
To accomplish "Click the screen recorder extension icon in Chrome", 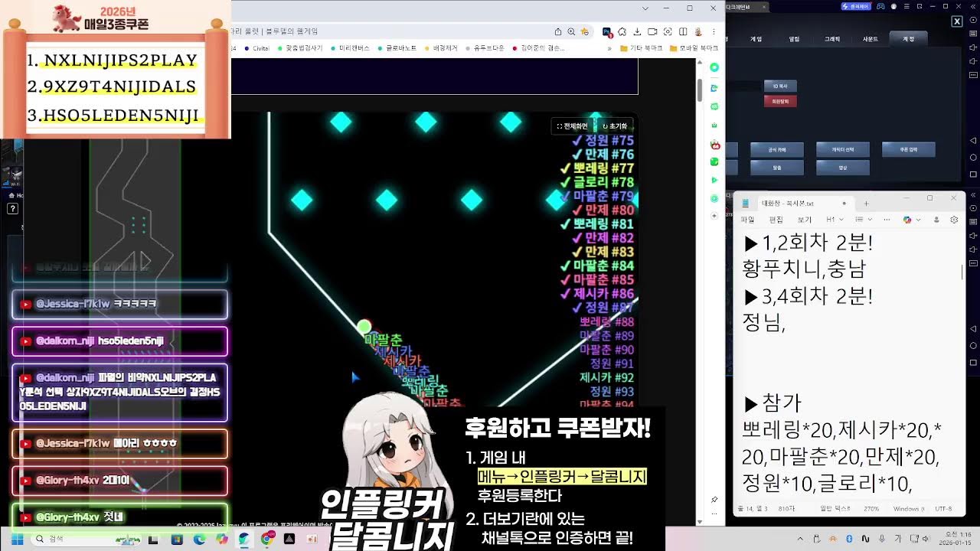I will (x=652, y=31).
